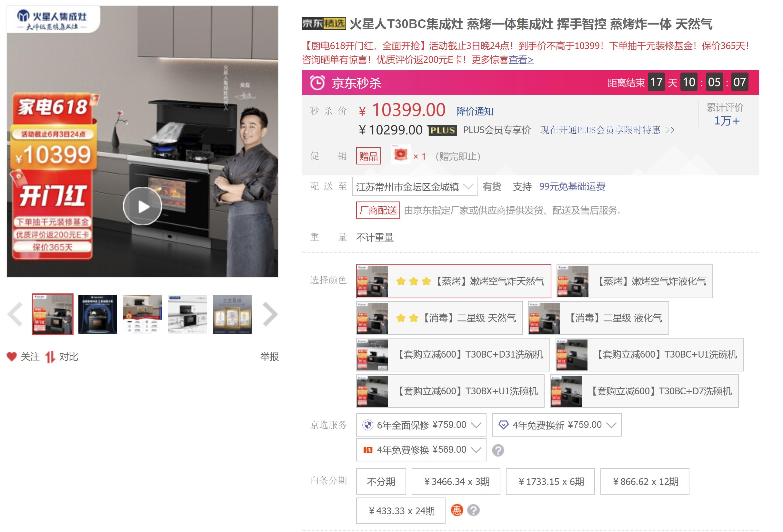Image resolution: width=783 pixels, height=532 pixels.
Task: Click the 降价通知 price alert link
Action: [475, 111]
